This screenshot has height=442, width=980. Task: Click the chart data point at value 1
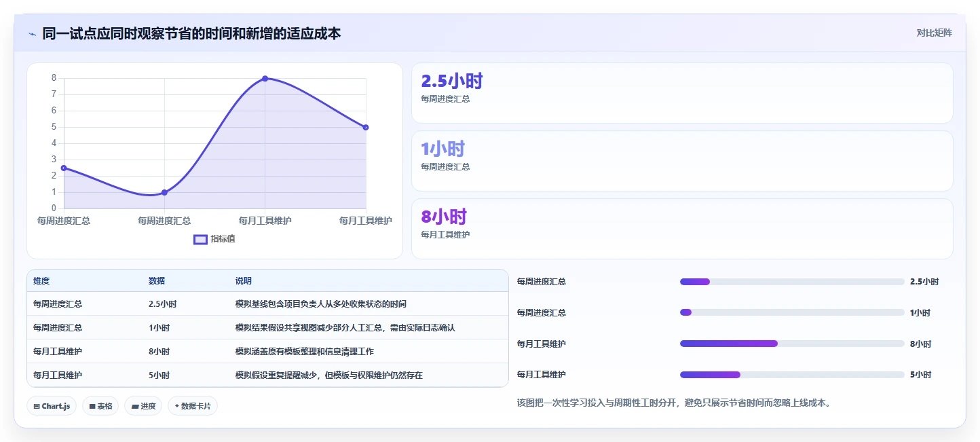[x=164, y=193]
